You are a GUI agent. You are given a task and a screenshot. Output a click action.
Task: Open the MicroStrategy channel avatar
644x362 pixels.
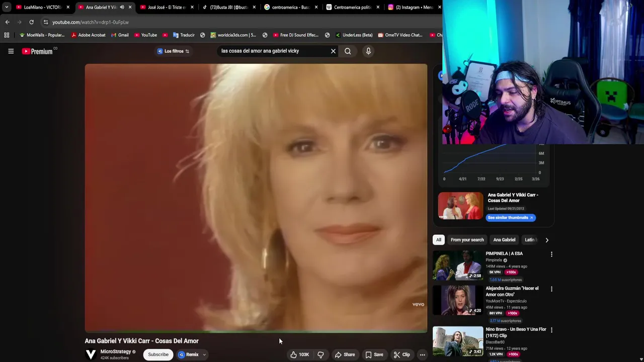click(x=91, y=354)
